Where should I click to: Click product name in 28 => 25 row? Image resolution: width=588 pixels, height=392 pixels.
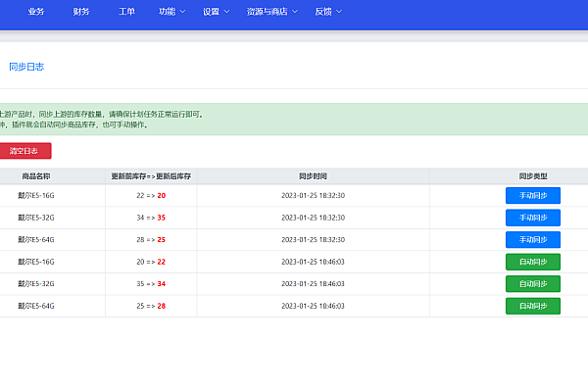(36, 240)
